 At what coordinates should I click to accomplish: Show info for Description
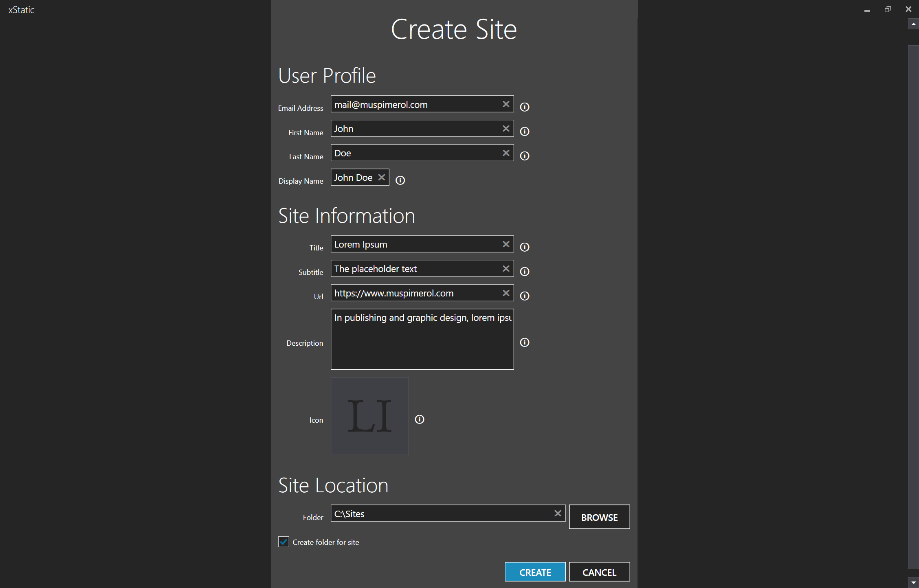pos(525,342)
